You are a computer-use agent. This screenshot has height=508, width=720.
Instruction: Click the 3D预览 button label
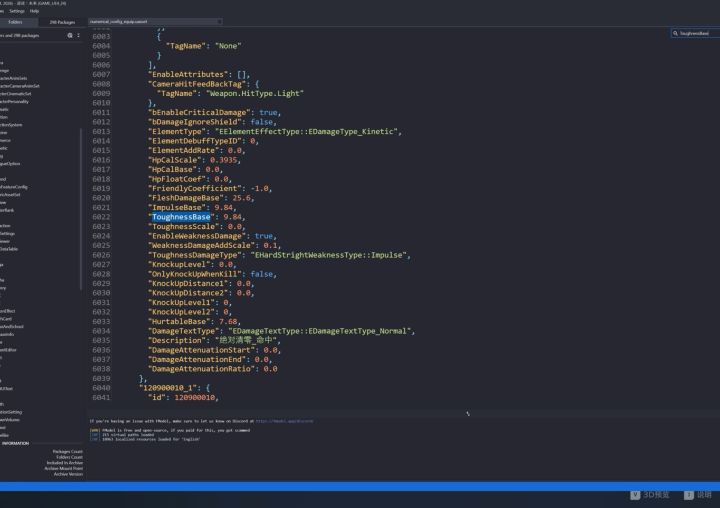[x=656, y=495]
